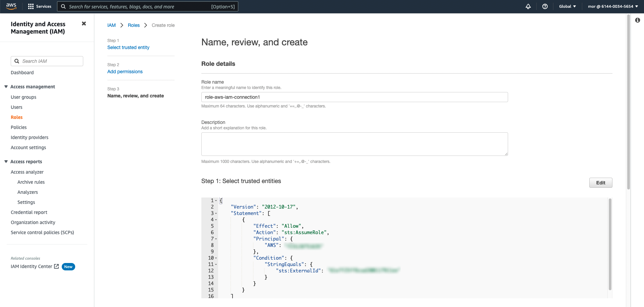
Task: Focus the Role name input field
Action: (x=354, y=97)
